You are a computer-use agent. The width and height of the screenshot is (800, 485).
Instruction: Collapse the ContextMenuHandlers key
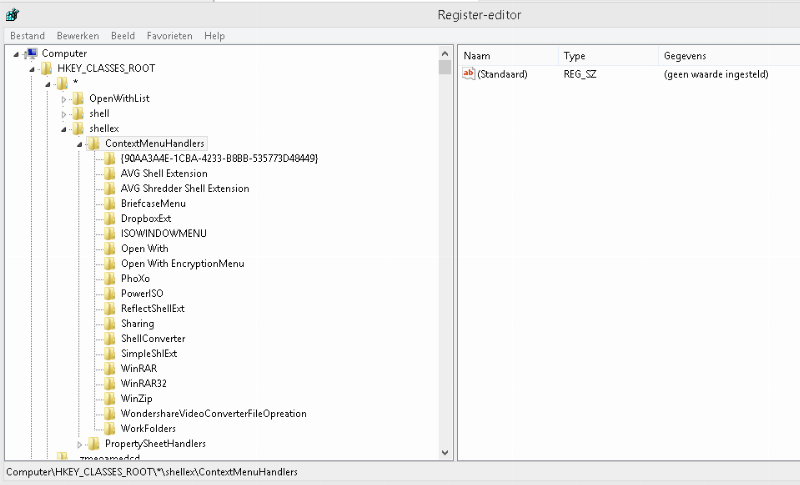(81, 144)
